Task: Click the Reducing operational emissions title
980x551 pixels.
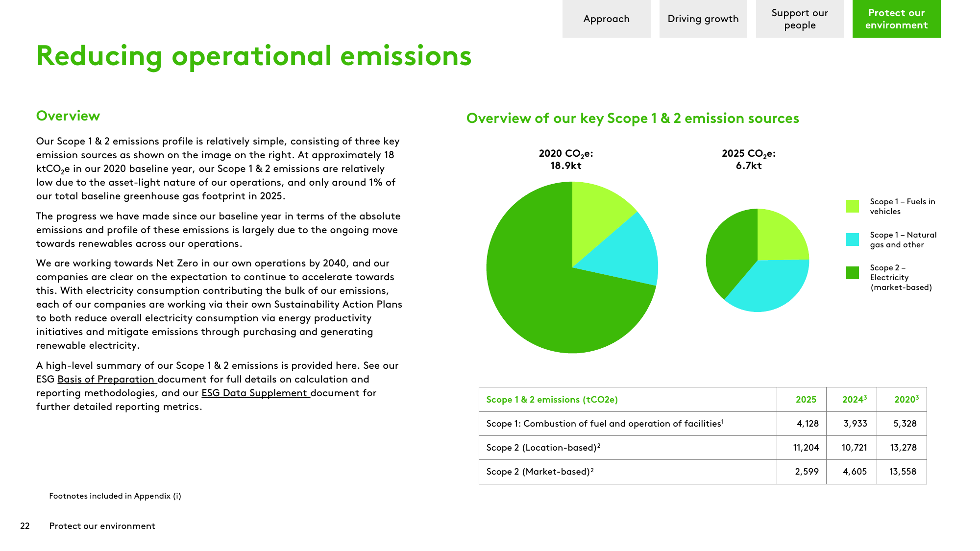Action: 254,56
